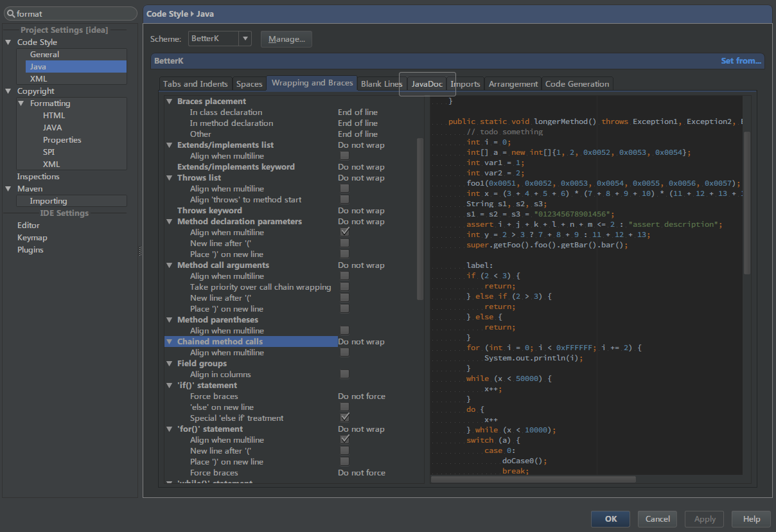Check ''else' on new line' option
The width and height of the screenshot is (776, 532).
pos(344,407)
